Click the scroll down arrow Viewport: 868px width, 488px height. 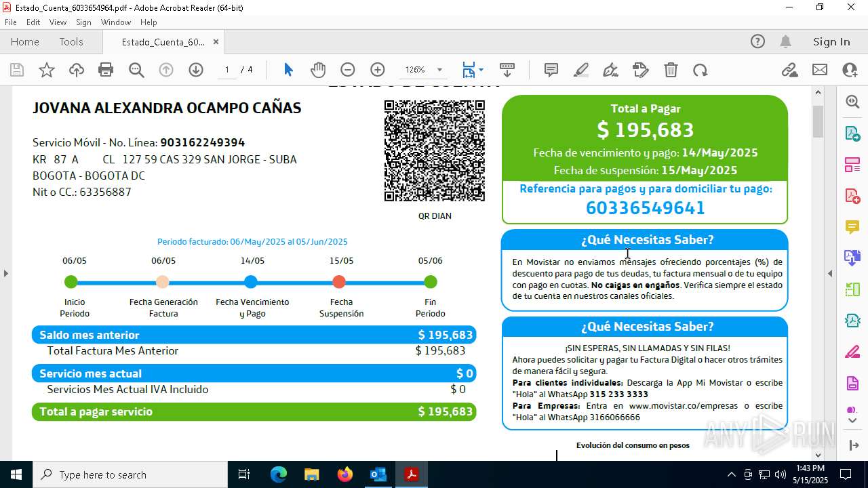coord(818,455)
